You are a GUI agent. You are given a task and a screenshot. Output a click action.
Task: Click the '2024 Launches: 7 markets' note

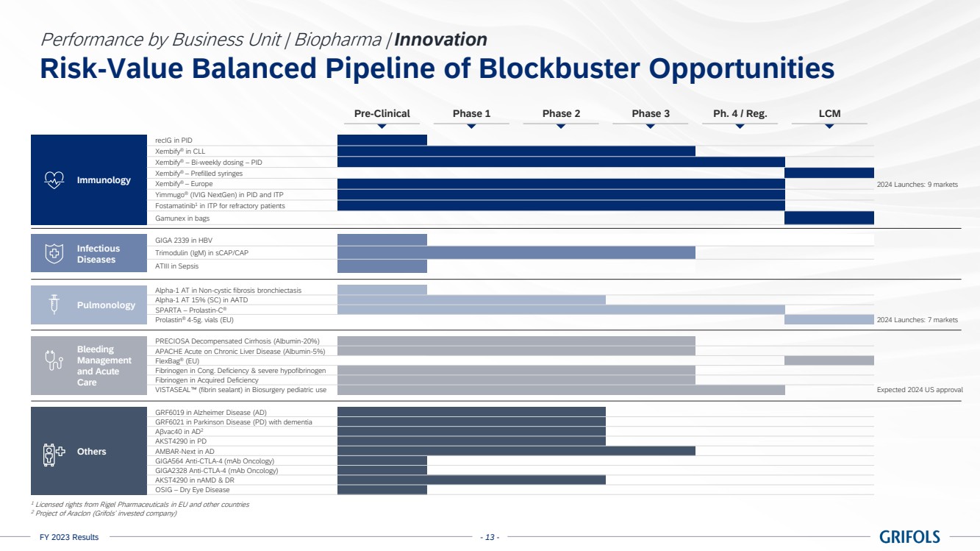(x=918, y=320)
